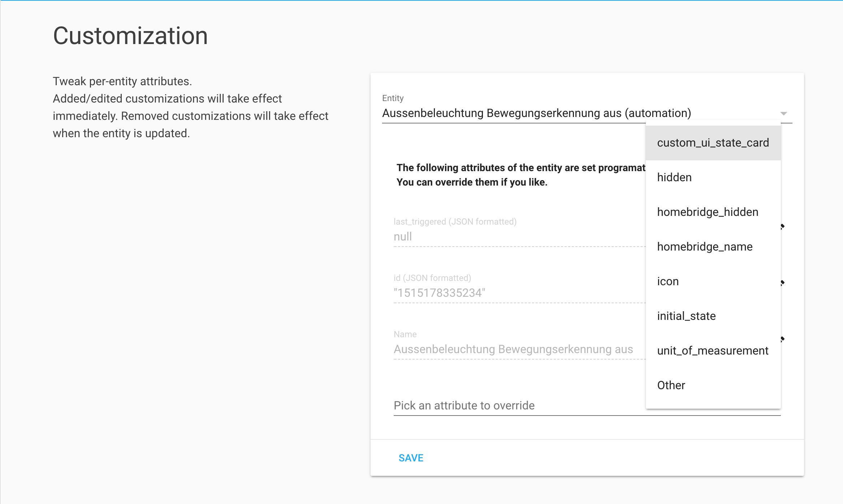Select custom_ui_state_card from attribute list
This screenshot has height=504, width=843.
[713, 143]
